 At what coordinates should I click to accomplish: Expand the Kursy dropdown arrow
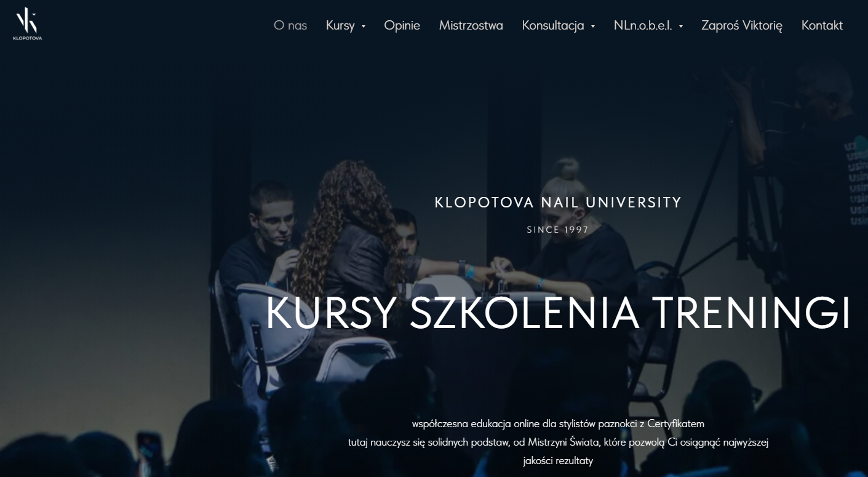tap(364, 26)
